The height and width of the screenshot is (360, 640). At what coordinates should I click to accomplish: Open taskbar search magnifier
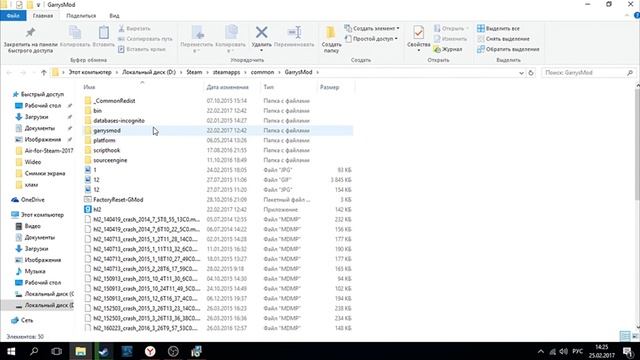(x=34, y=351)
